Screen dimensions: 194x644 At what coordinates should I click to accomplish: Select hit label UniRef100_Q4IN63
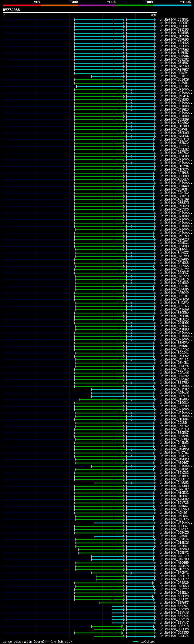pos(174,443)
